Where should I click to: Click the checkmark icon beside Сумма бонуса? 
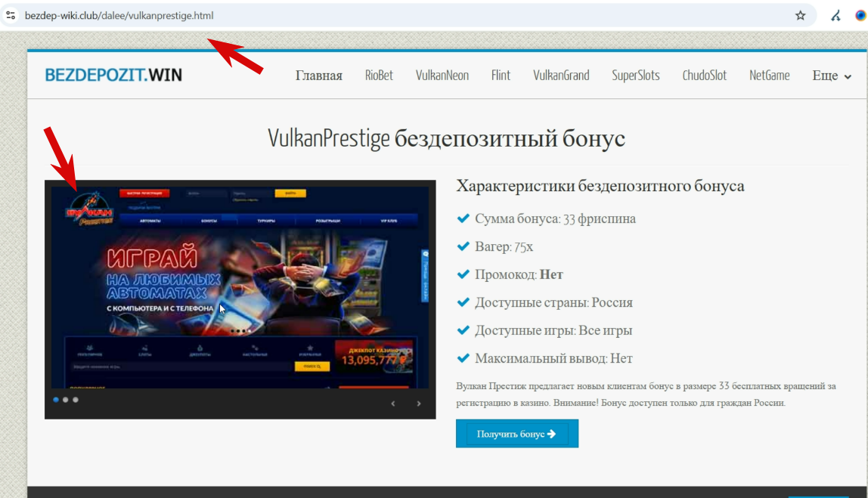[463, 218]
